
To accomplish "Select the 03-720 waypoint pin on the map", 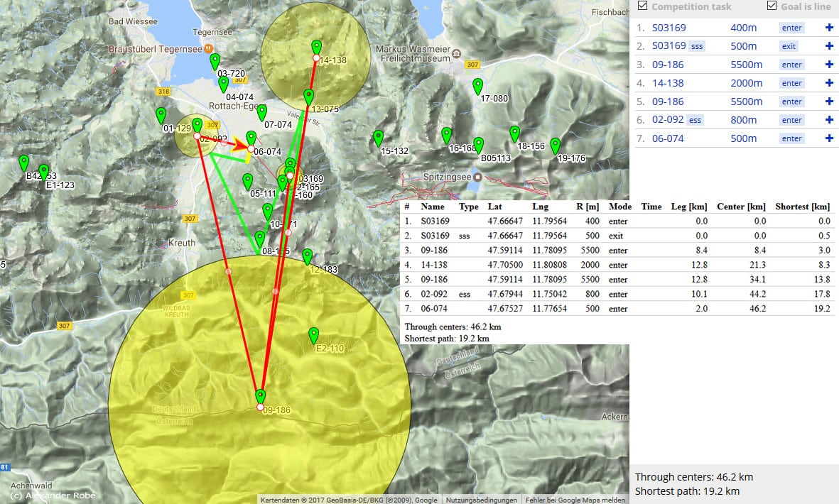I will [215, 62].
